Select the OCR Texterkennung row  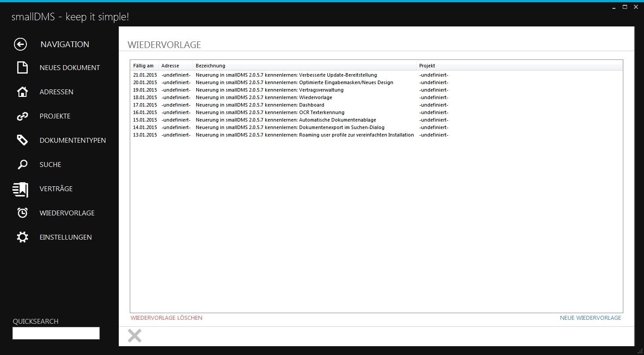pos(377,113)
